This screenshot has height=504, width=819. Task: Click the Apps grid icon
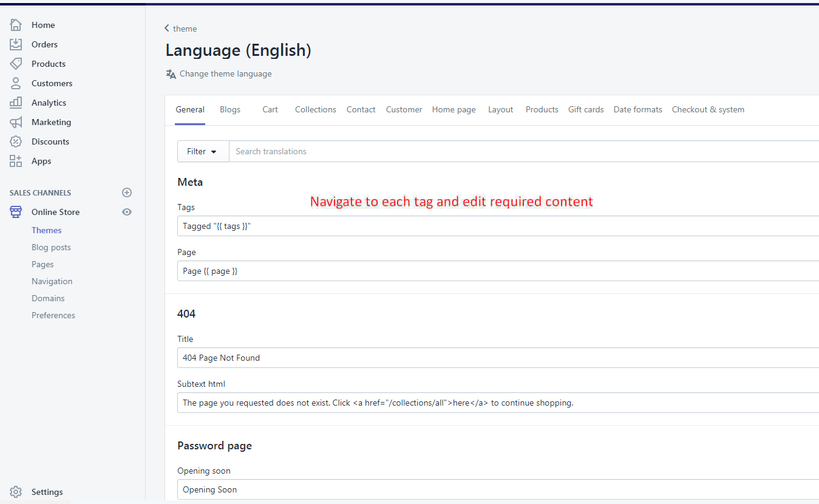click(x=16, y=161)
